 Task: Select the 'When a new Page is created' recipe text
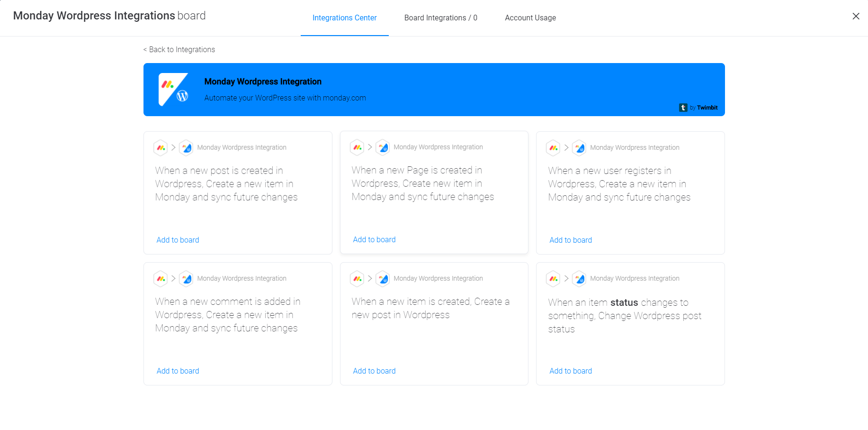[423, 183]
